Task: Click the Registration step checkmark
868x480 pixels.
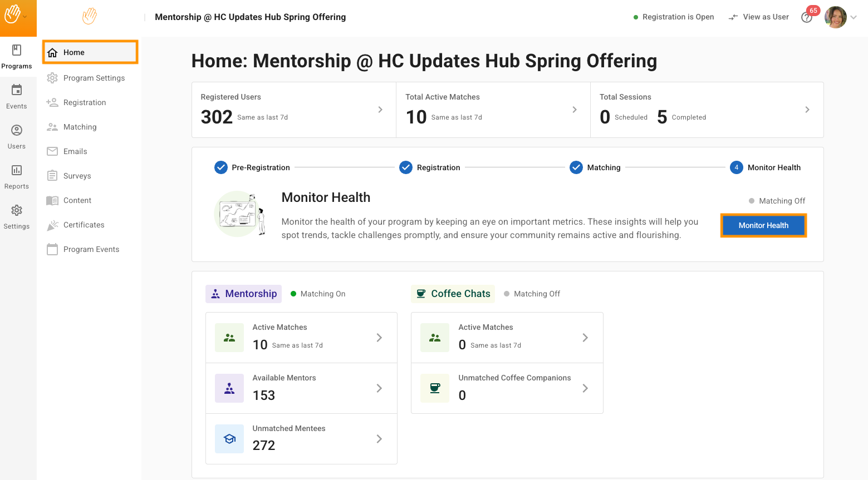Action: coord(406,167)
